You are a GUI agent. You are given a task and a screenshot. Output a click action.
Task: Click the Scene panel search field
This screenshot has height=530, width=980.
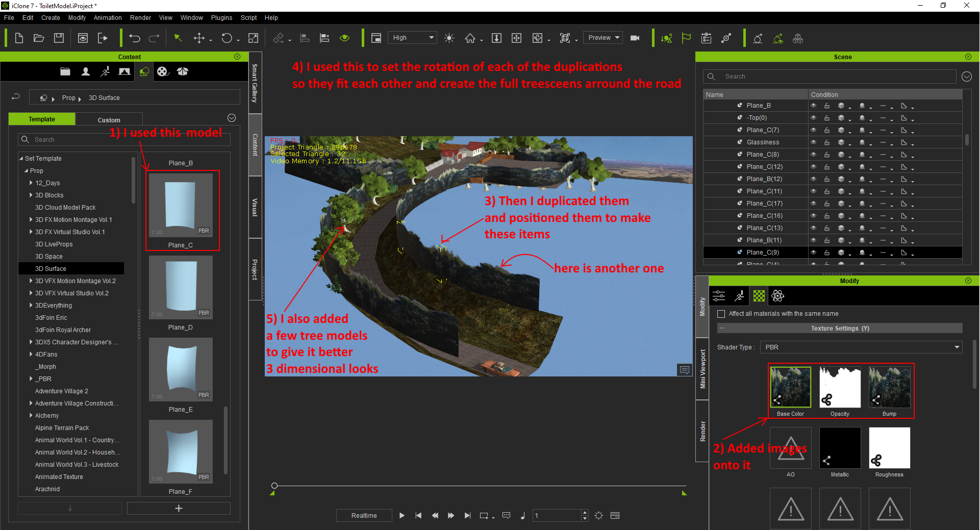tap(830, 77)
